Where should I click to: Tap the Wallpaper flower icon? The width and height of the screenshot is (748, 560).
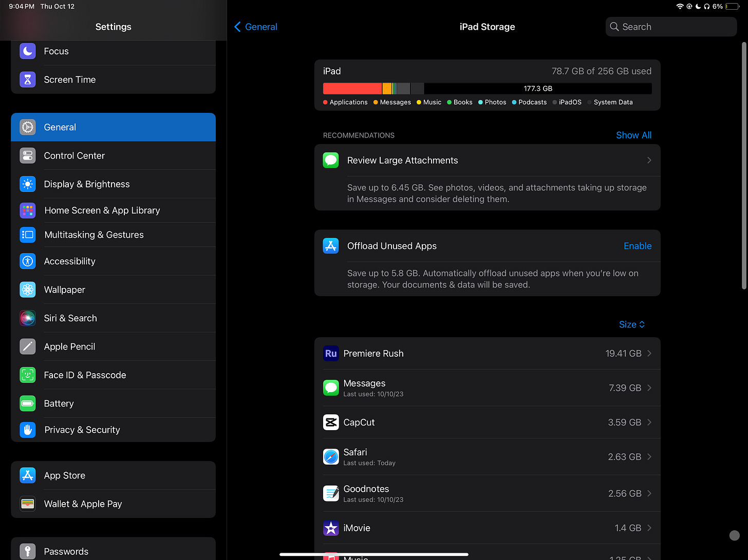[28, 289]
